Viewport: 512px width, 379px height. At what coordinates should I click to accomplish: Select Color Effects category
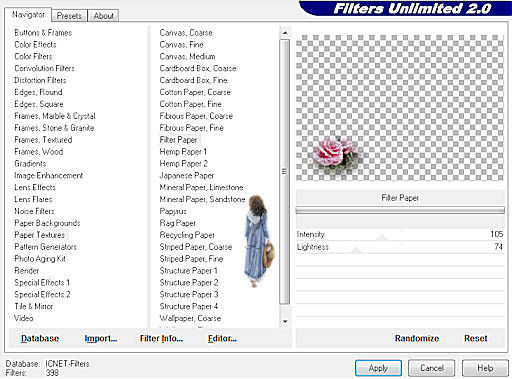pyautogui.click(x=35, y=45)
